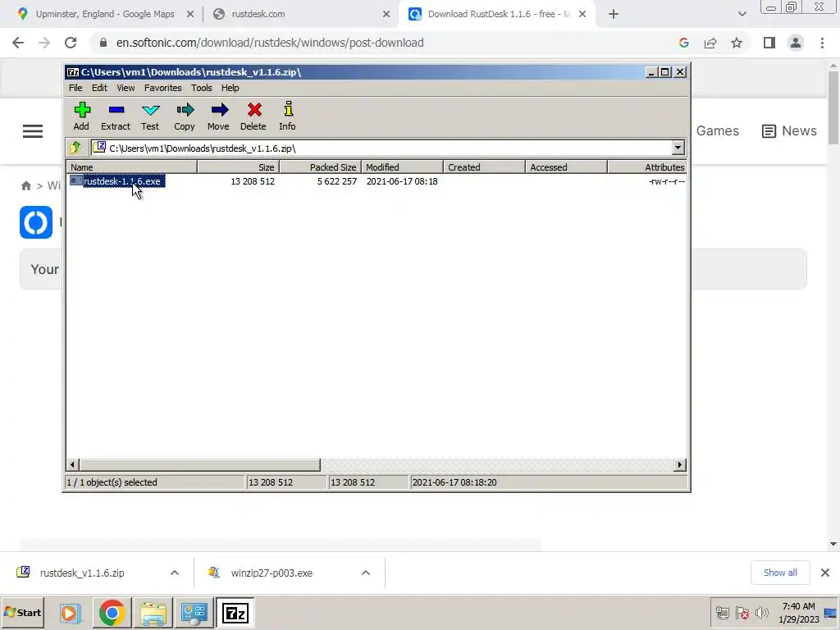
Task: Open the Games link on Softonic
Action: coord(717,130)
